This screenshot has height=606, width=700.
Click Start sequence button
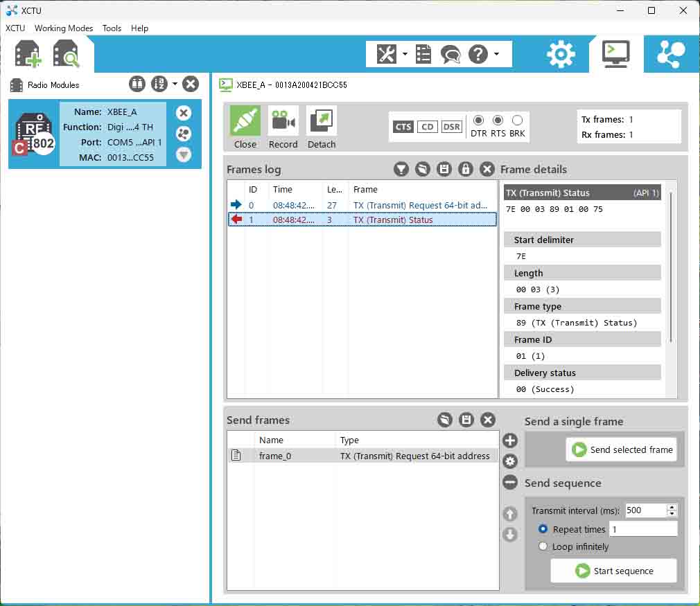tap(614, 571)
